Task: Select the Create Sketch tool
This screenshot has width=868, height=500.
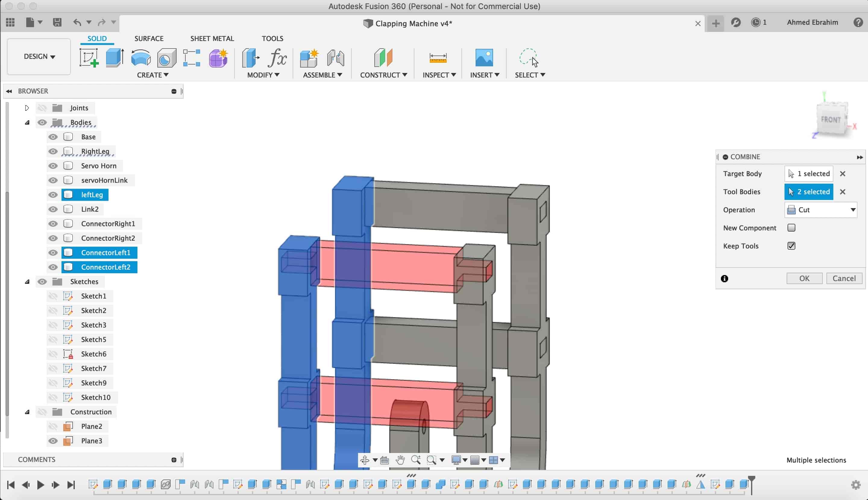Action: [x=89, y=58]
